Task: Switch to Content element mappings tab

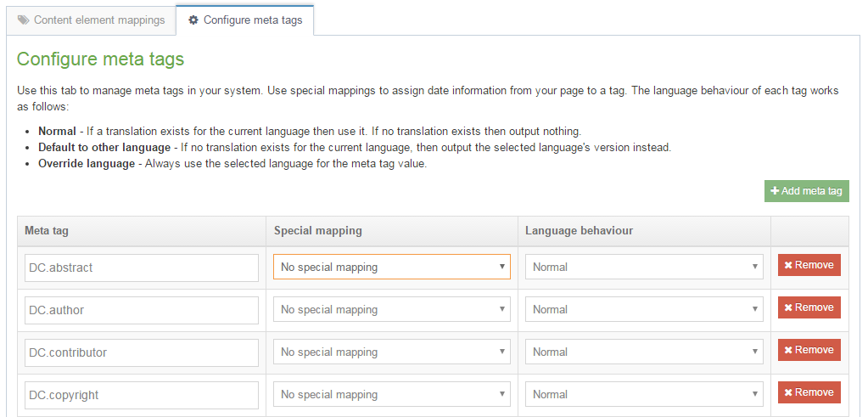Action: (91, 20)
